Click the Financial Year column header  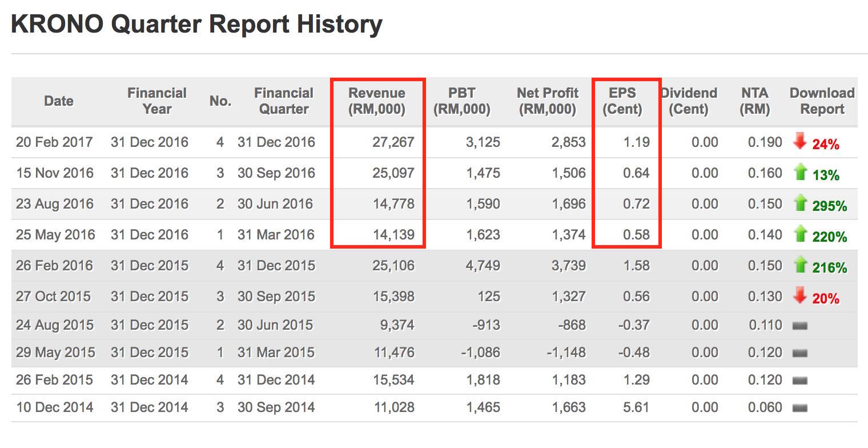(157, 101)
